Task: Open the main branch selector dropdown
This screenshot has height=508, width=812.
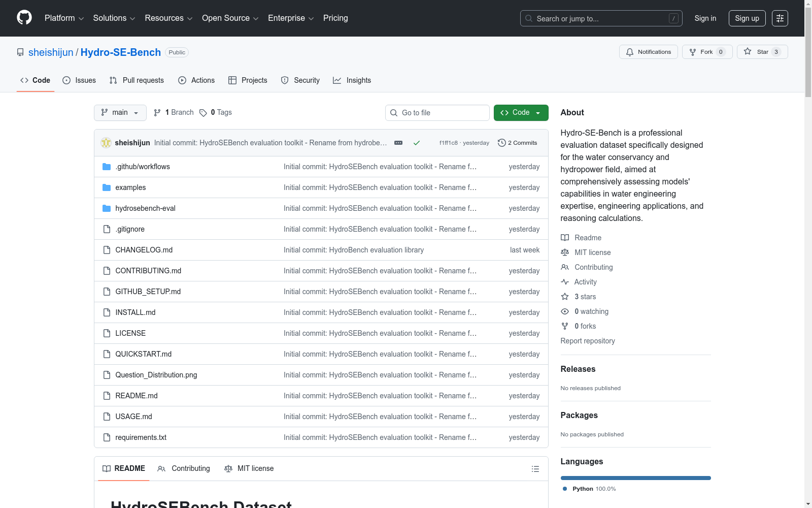Action: [120, 113]
